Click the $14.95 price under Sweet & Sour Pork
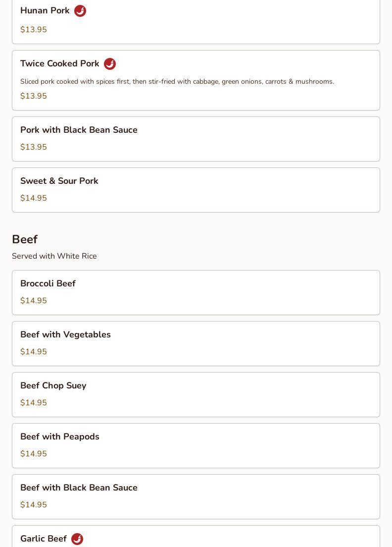This screenshot has height=547, width=392. 34,198
